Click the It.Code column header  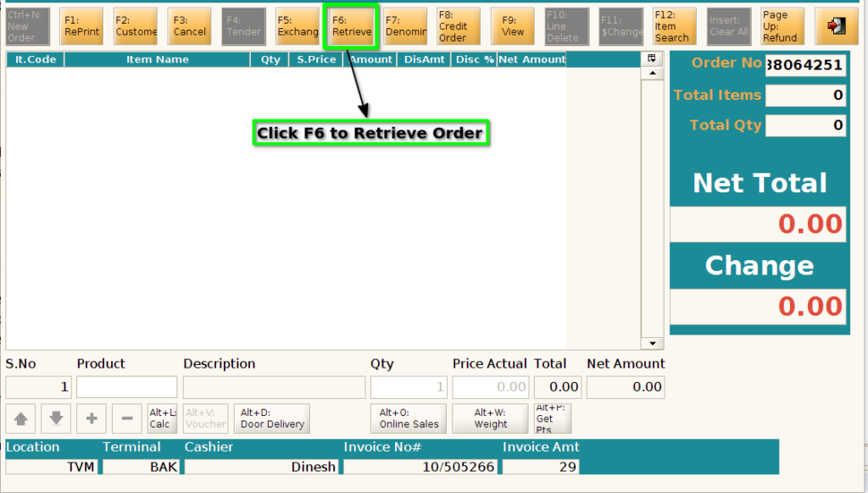pos(36,59)
